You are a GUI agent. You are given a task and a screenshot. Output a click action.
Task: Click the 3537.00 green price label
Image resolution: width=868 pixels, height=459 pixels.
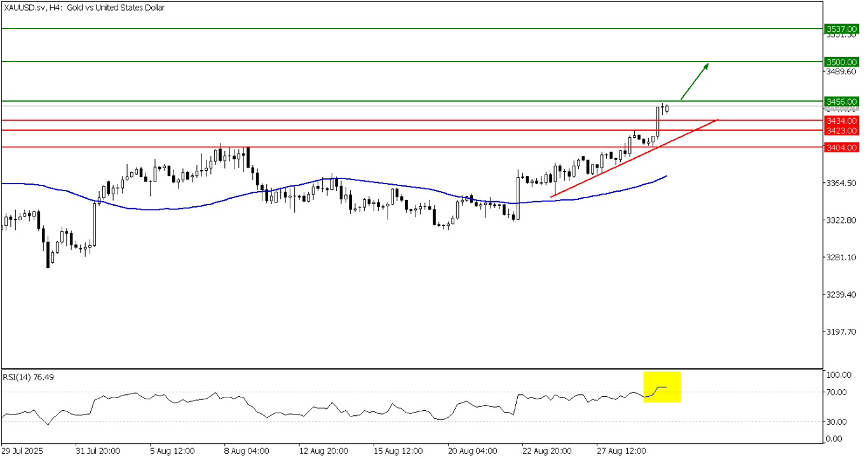[841, 29]
